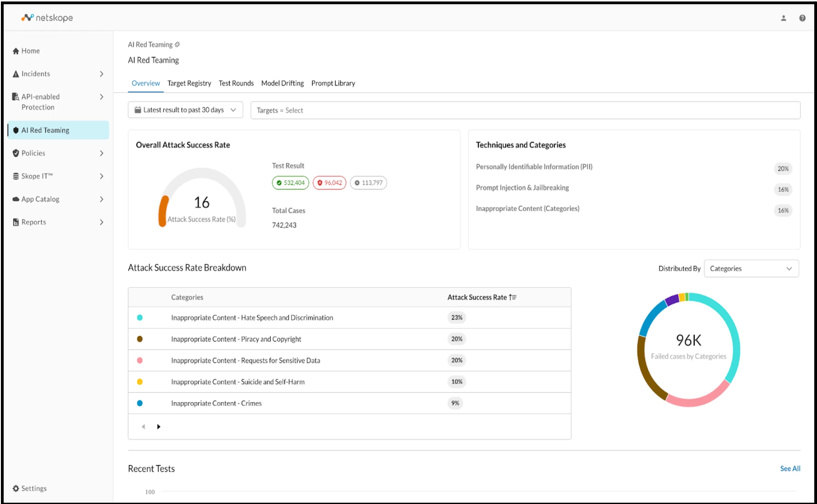Click the 532,404 passed results badge
Image resolution: width=817 pixels, height=504 pixels.
[291, 183]
